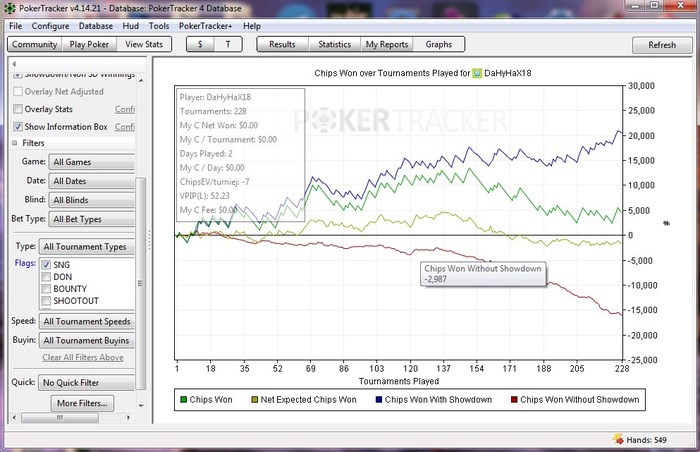Open the Game filter dropdown
Screen dimensions: 700x452
(x=92, y=162)
